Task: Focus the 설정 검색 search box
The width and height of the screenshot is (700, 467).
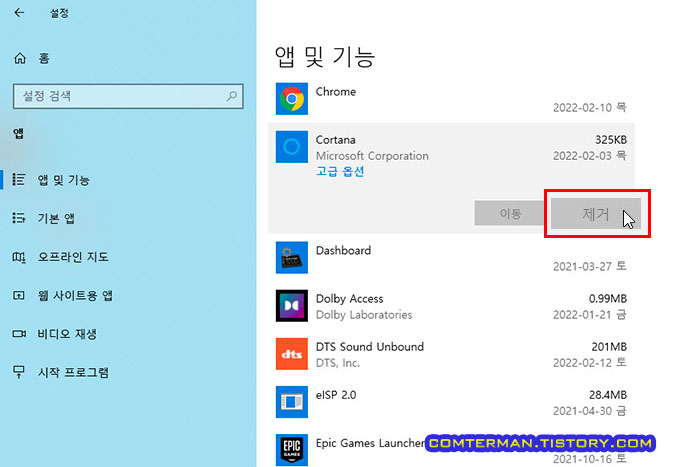Action: point(128,96)
